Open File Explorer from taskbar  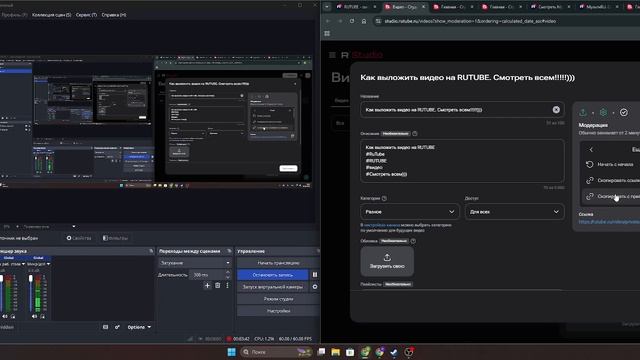[336, 352]
